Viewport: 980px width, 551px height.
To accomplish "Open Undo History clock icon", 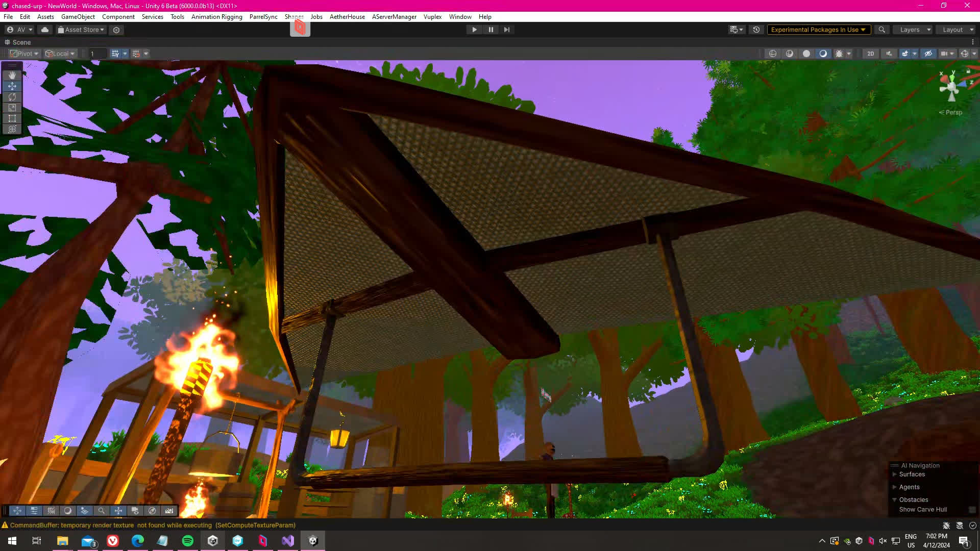I will point(756,30).
